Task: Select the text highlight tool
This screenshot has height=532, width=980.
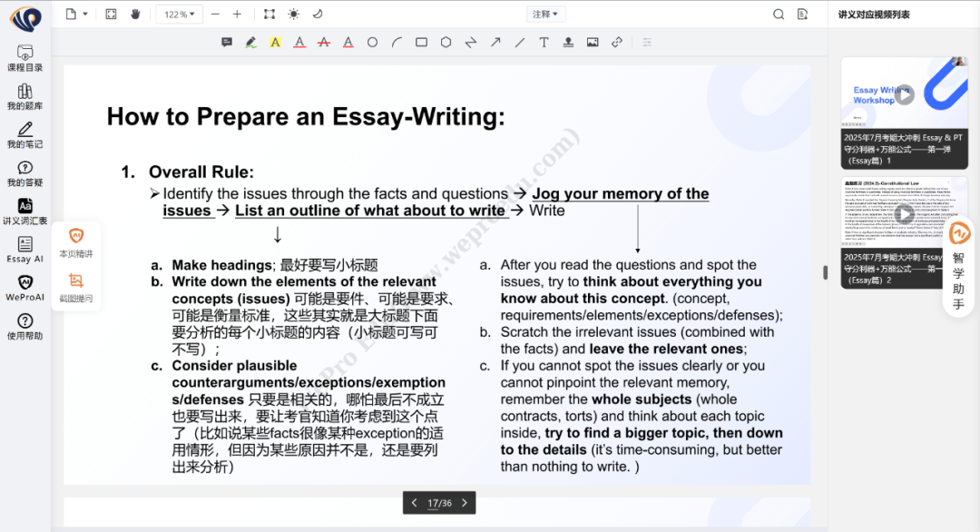Action: [275, 43]
